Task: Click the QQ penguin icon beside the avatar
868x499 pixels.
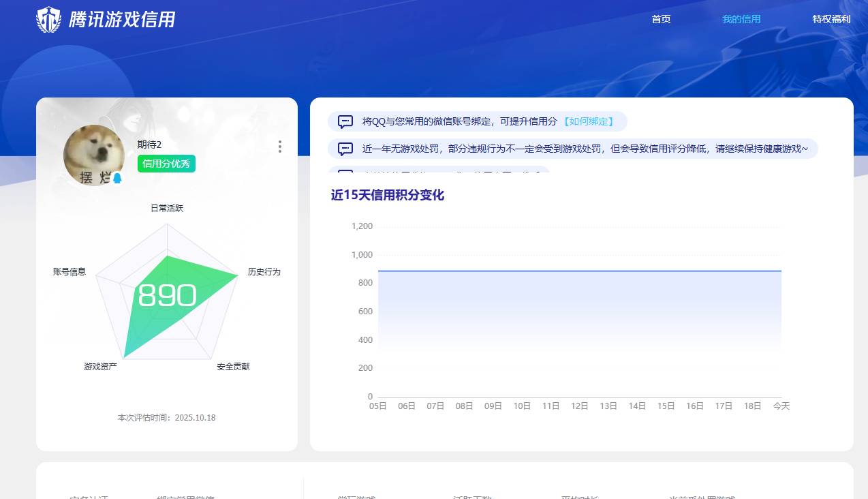Action: (117, 177)
